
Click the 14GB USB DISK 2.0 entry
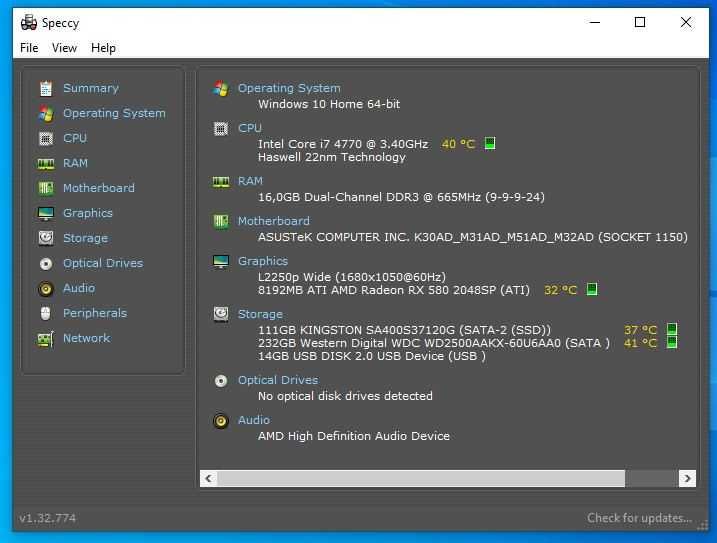pyautogui.click(x=372, y=356)
